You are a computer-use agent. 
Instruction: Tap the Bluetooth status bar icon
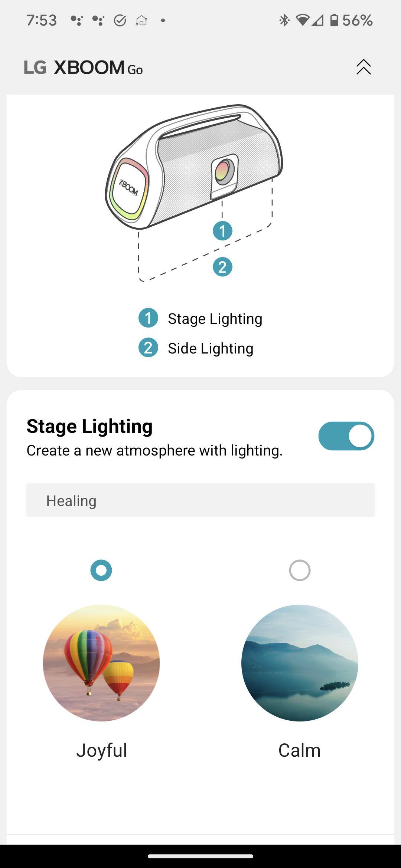284,20
